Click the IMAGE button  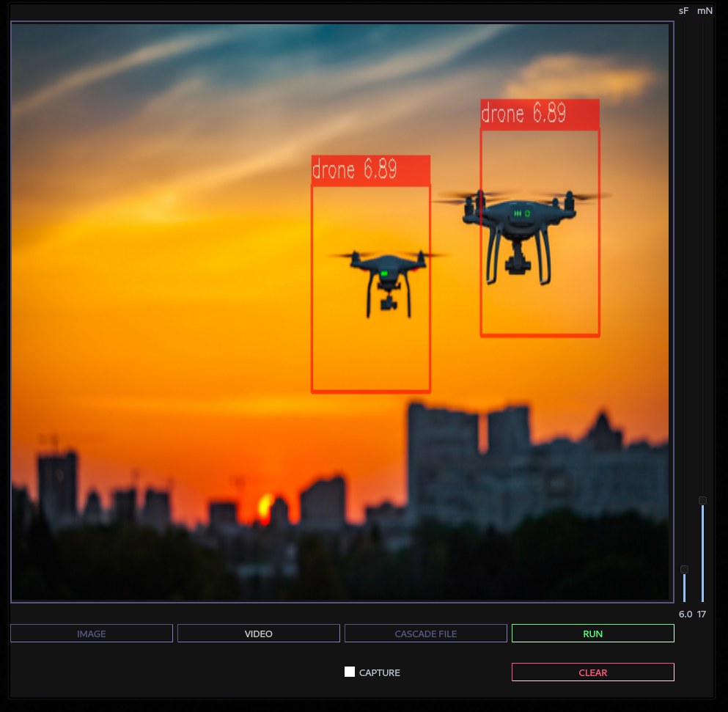point(92,634)
